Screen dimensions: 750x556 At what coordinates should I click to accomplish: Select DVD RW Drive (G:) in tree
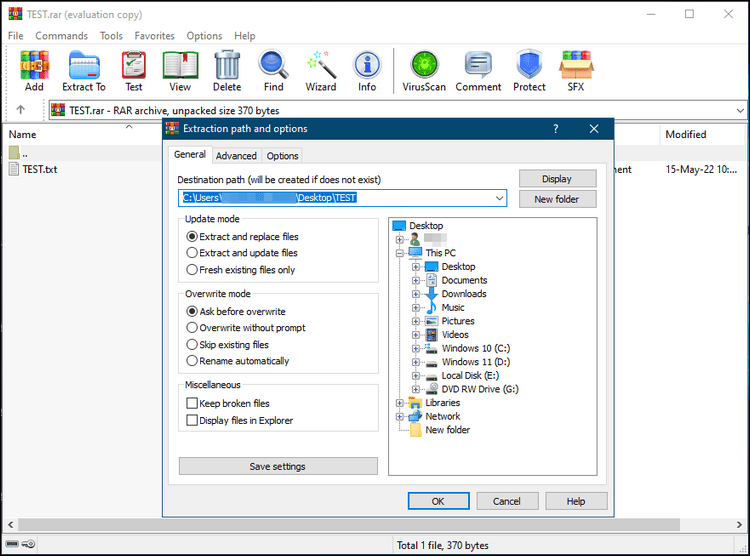tap(480, 389)
